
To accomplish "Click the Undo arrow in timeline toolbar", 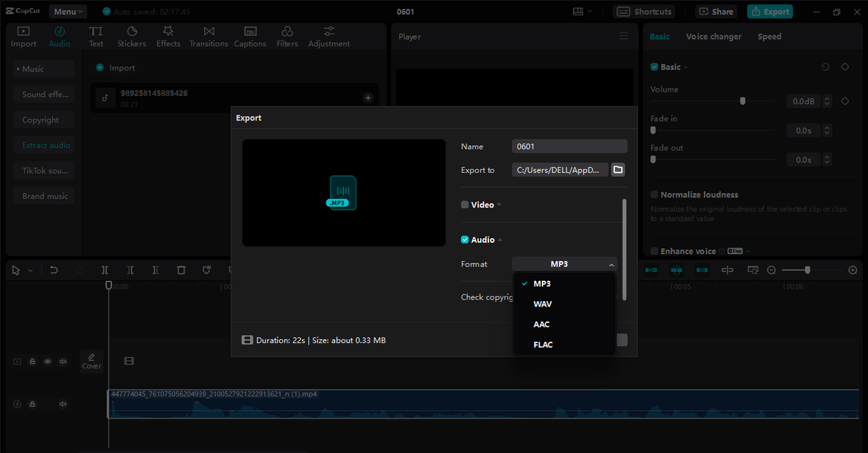I will (x=54, y=270).
